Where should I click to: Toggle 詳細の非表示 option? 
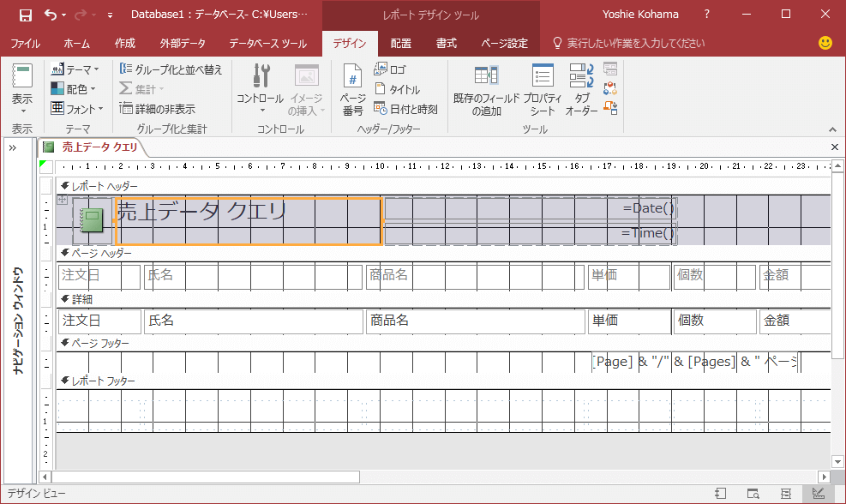tap(158, 109)
